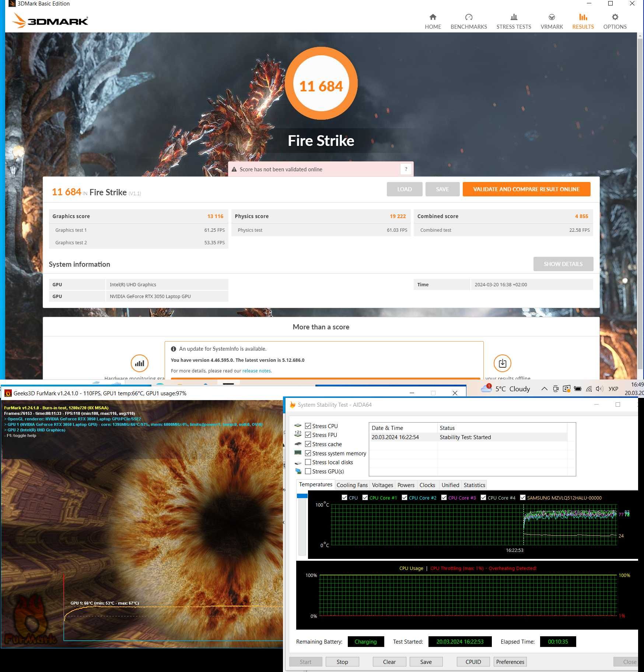Open the HOME section in 3DMark
Viewport: 644px width, 672px height.
point(433,22)
